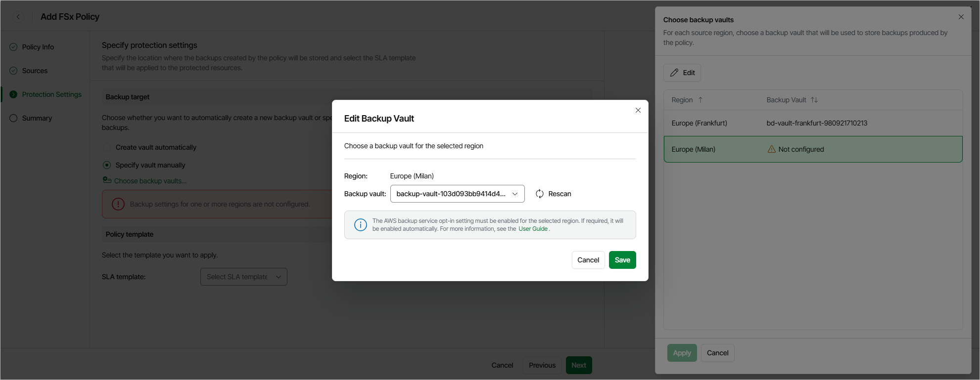Click the back arrow beside Add FSx Policy
The height and width of the screenshot is (380, 980).
[x=18, y=17]
